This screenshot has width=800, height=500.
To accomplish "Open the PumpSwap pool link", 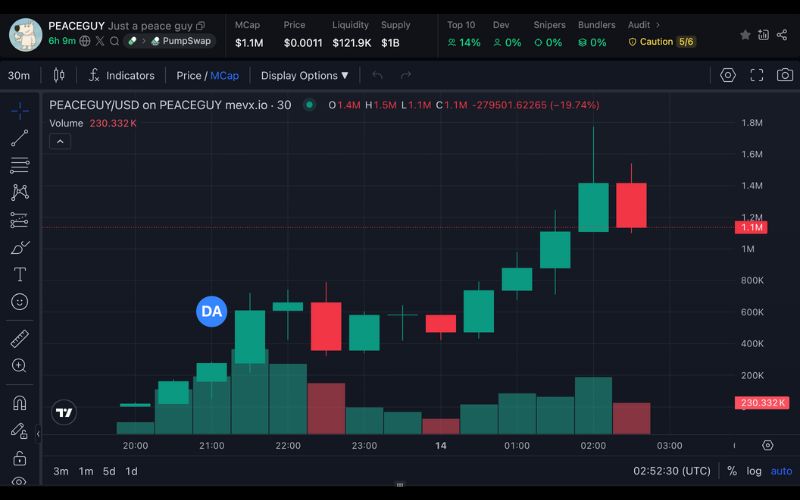I will pos(182,41).
